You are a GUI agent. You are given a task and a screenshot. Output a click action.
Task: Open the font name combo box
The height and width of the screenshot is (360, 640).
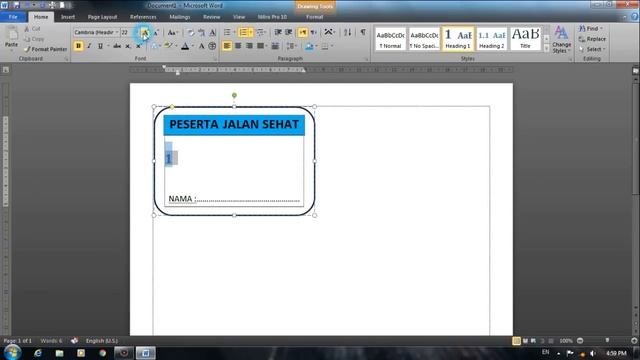[x=96, y=32]
